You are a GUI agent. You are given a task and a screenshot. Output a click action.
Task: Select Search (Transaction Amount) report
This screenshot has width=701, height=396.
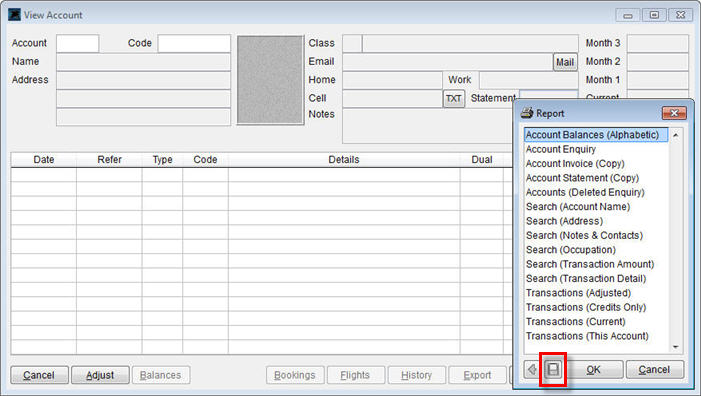596,264
